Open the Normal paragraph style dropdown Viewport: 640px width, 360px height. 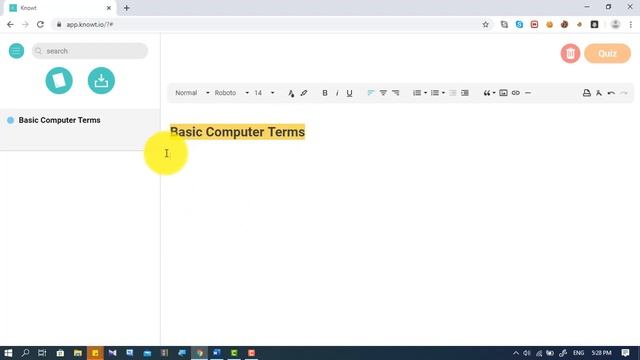point(192,93)
